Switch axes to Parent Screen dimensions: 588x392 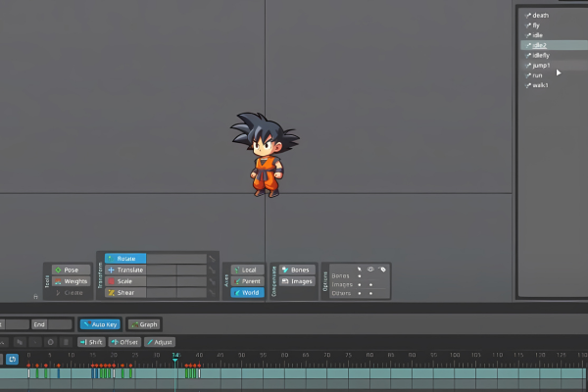(x=248, y=281)
